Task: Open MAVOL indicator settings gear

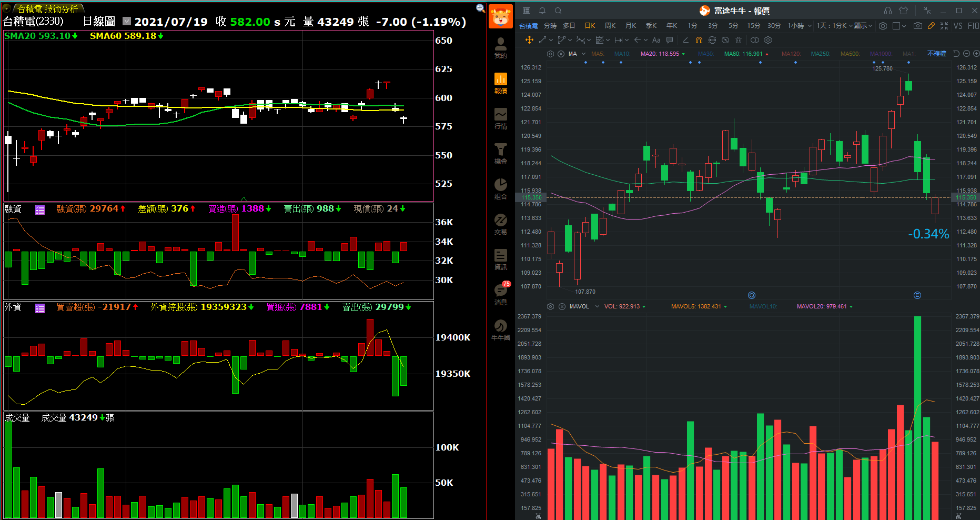Action: click(550, 306)
